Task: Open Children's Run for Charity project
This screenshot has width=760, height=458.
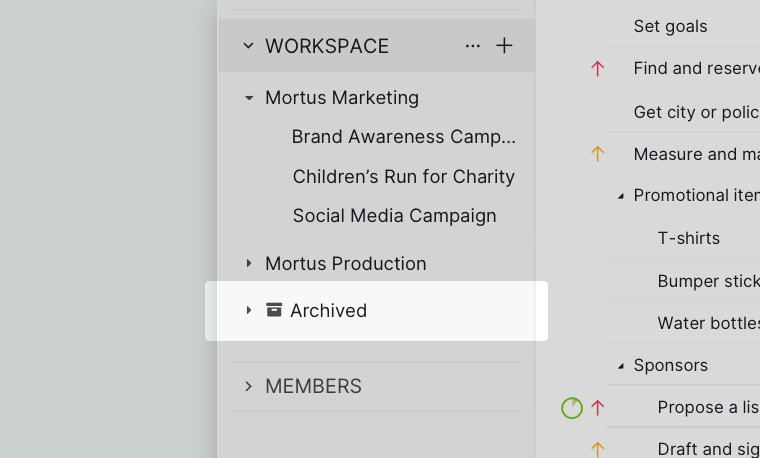Action: tap(404, 176)
